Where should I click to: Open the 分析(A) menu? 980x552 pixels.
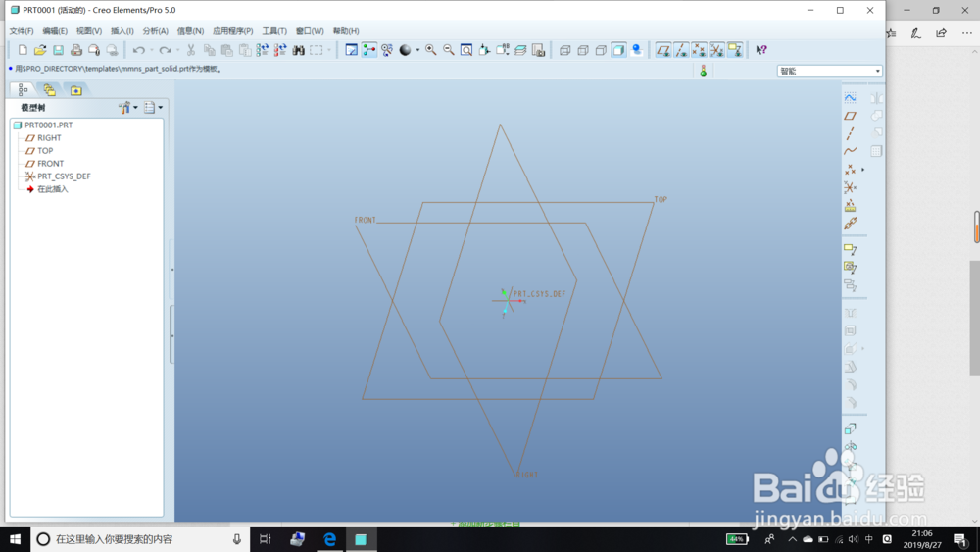pyautogui.click(x=155, y=31)
